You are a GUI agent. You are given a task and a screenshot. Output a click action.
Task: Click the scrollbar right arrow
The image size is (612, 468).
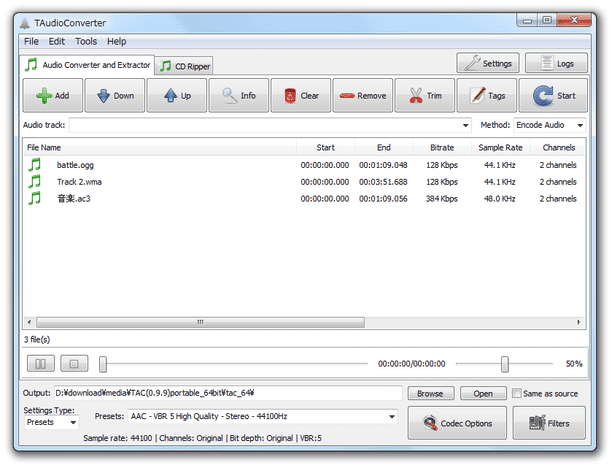tap(578, 322)
